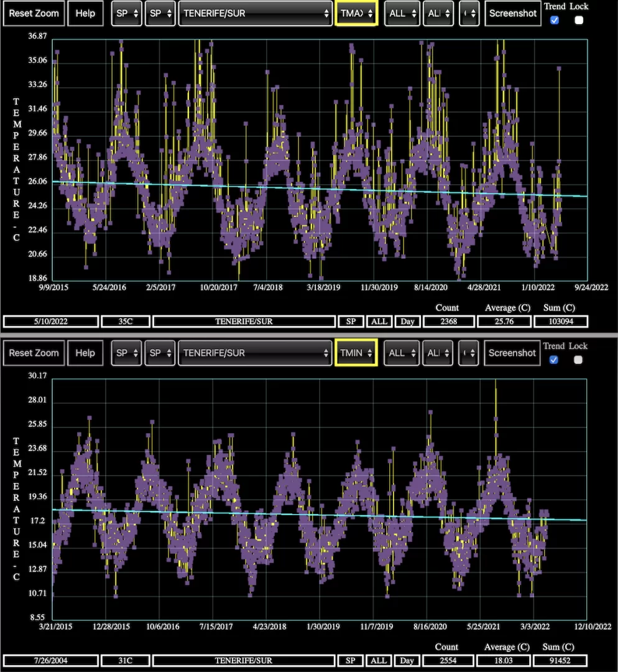
Task: Click the 31C temperature field
Action: 126,660
